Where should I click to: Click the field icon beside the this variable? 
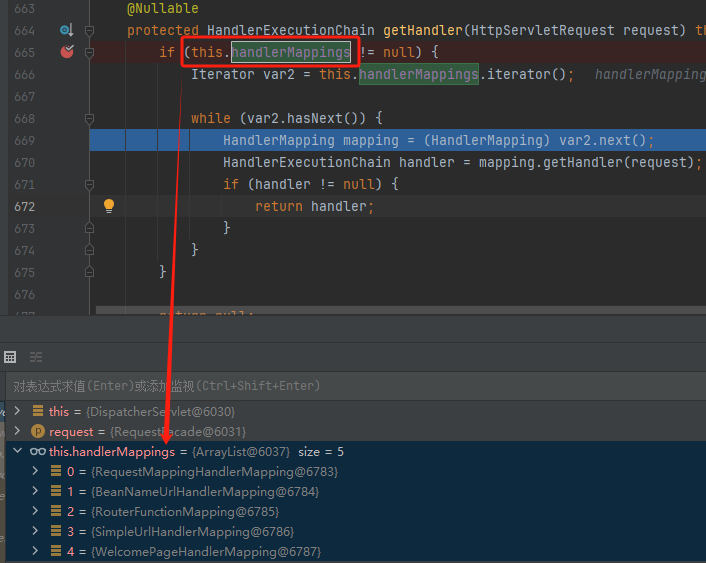coord(38,411)
